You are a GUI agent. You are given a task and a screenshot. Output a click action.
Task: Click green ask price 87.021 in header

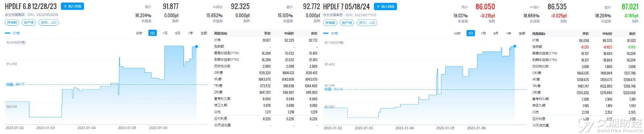[x=630, y=7]
